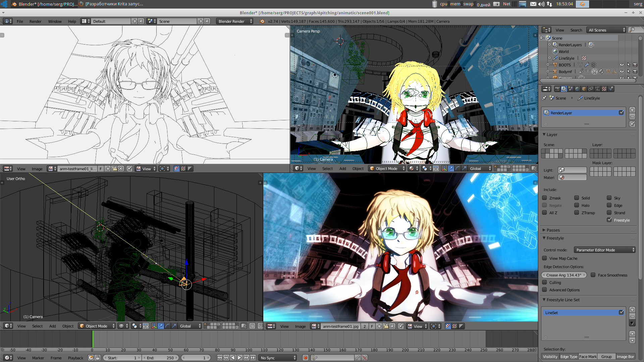Enable the Solid include checkbox
Image resolution: width=644 pixels, height=362 pixels.
pos(577,198)
